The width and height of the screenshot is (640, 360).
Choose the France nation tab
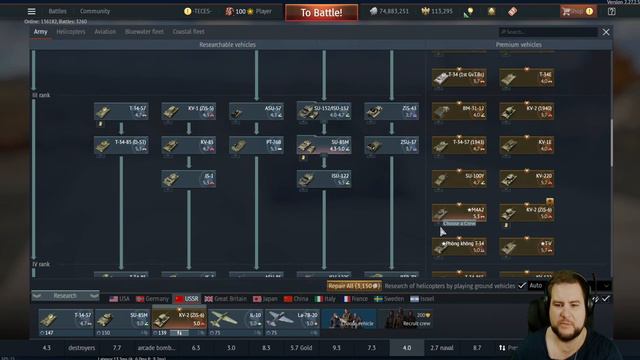356,299
